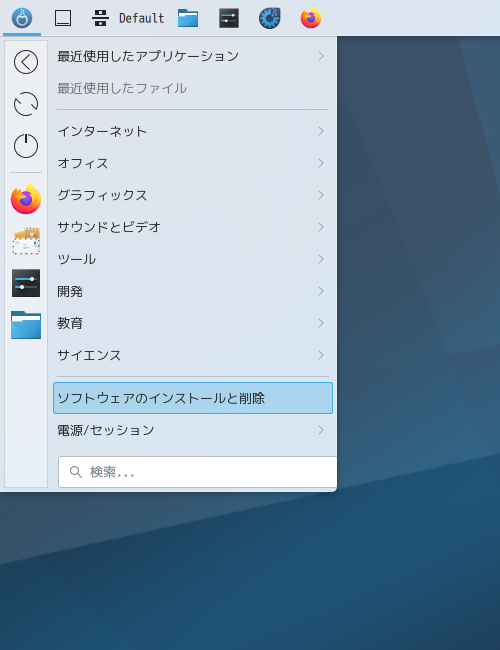Viewport: 500px width, 650px height.
Task: Click the restart circular arrows icon
Action: [26, 104]
